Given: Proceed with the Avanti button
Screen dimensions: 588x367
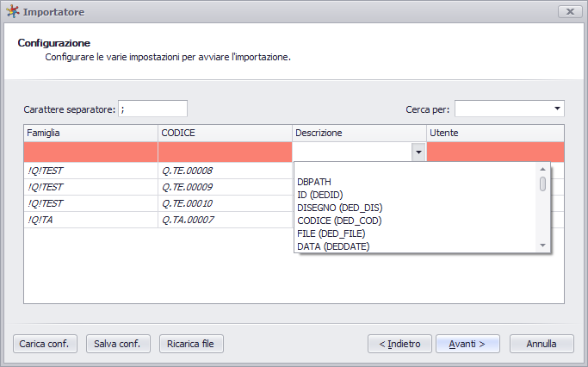Looking at the screenshot, I should (x=467, y=344).
